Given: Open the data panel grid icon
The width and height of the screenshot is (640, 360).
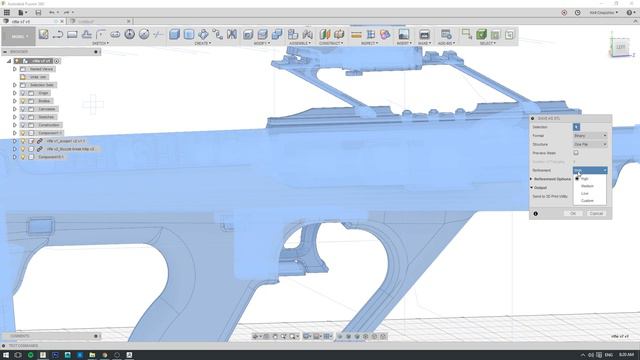Looking at the screenshot, I should click(7, 13).
